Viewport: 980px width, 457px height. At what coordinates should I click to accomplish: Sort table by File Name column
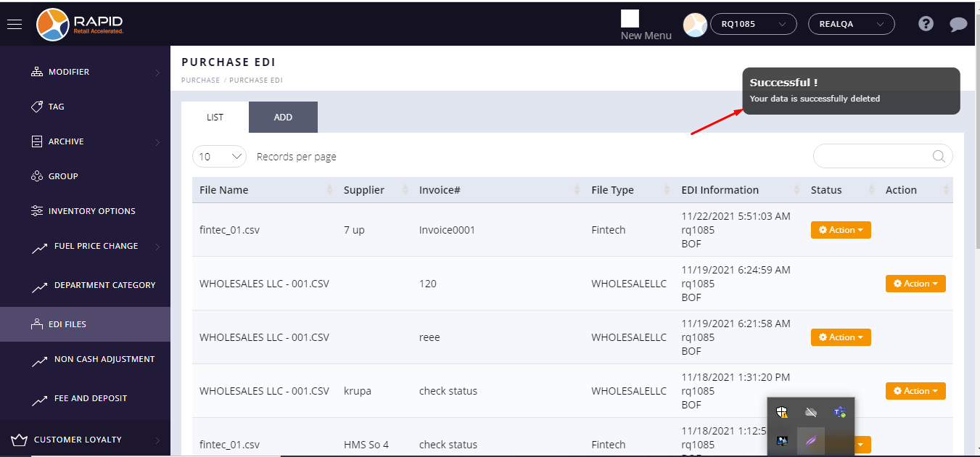224,190
